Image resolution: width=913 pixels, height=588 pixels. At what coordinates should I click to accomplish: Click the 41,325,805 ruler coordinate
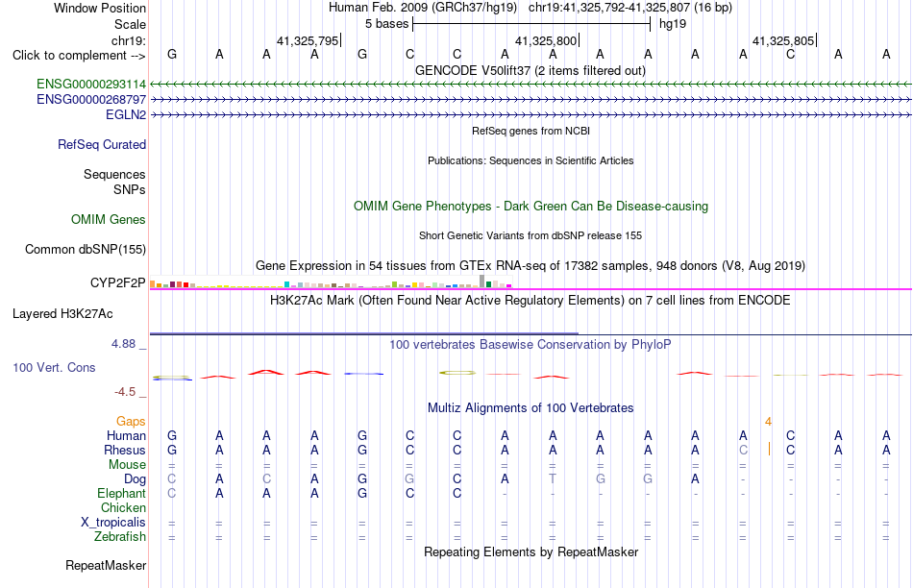(x=783, y=40)
